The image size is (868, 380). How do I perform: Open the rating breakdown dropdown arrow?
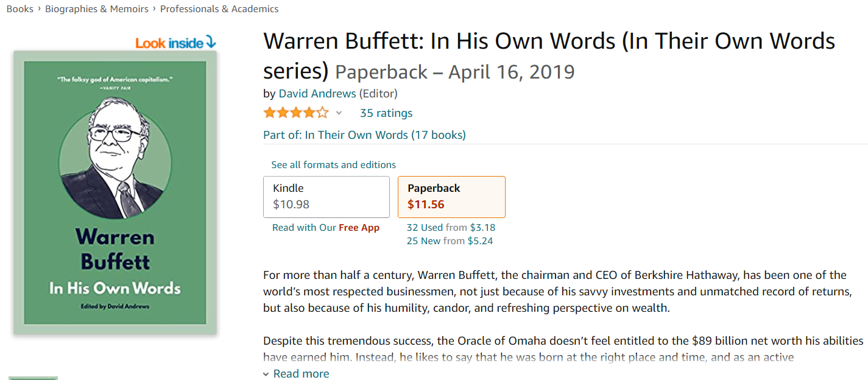click(339, 113)
